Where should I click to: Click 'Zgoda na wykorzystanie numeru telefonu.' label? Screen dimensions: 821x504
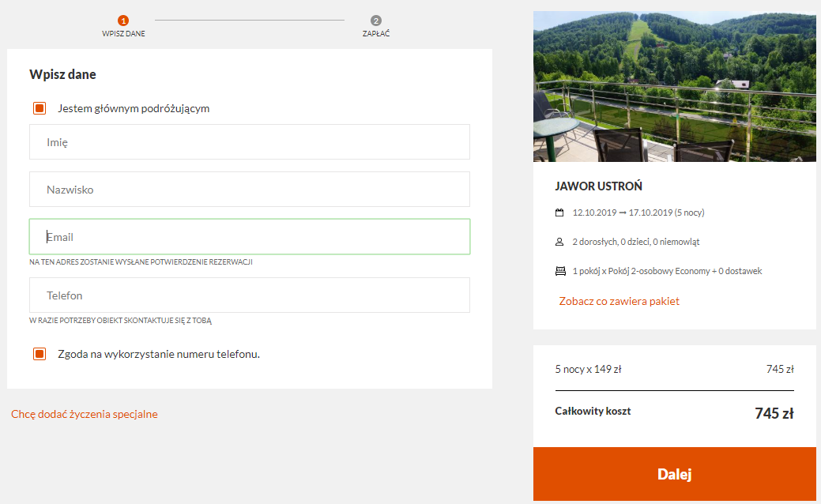tap(159, 355)
